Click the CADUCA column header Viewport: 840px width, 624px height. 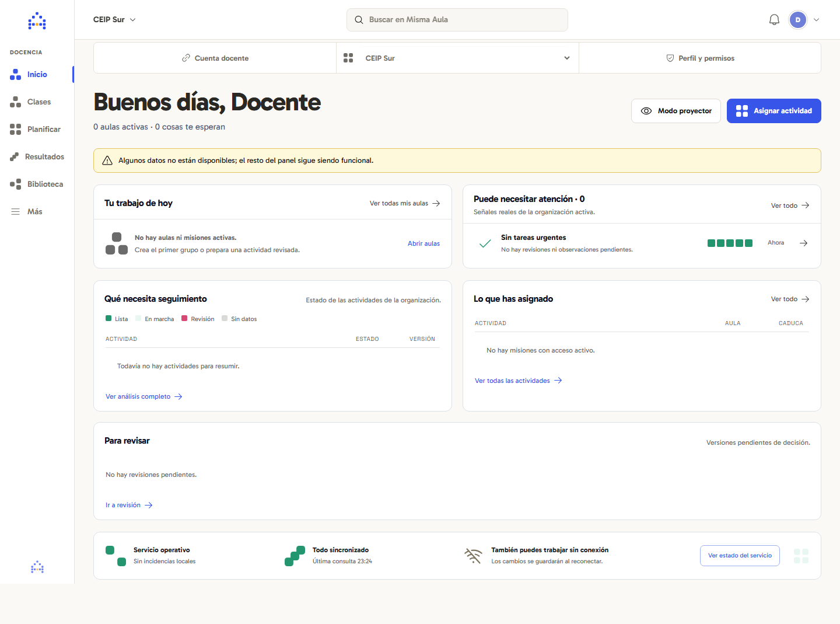[x=791, y=323]
